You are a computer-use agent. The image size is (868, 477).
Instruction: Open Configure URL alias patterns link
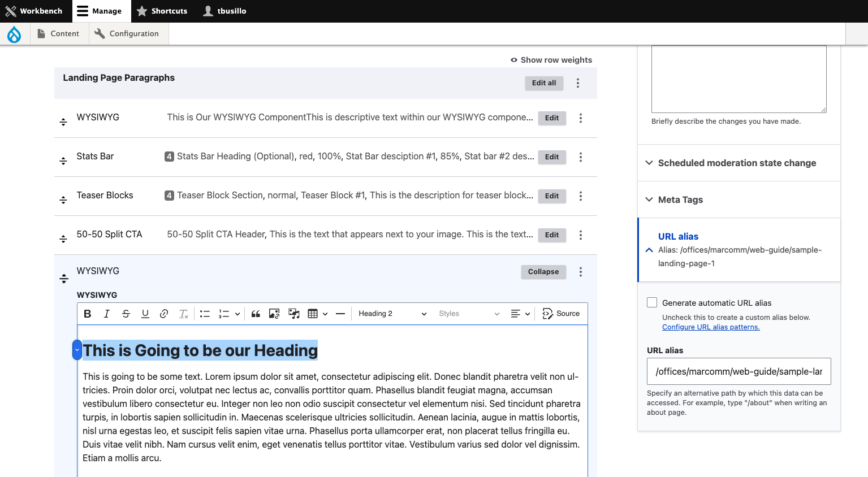pyautogui.click(x=711, y=327)
